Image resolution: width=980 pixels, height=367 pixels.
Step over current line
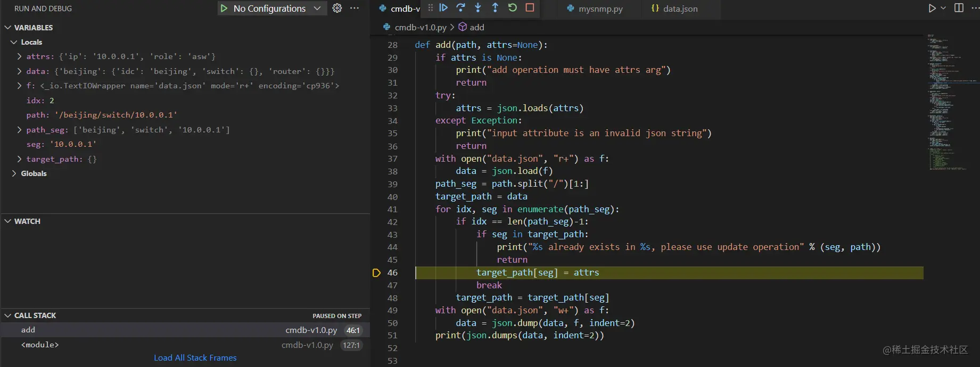pyautogui.click(x=461, y=7)
